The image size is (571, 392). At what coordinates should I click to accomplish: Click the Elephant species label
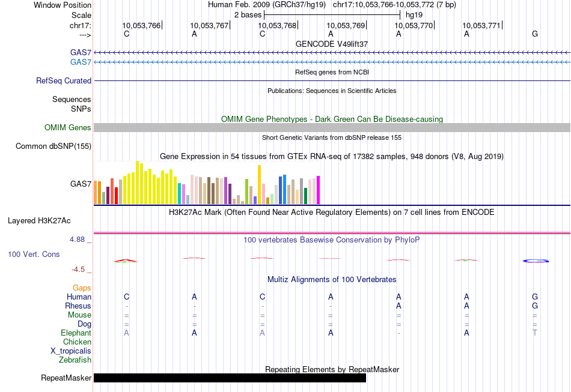(x=76, y=333)
